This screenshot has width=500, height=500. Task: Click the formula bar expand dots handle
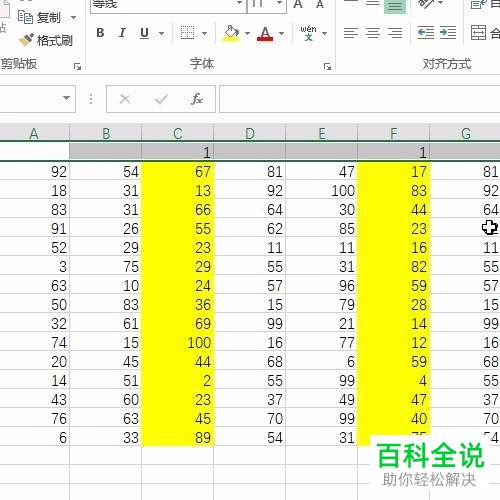tap(91, 99)
